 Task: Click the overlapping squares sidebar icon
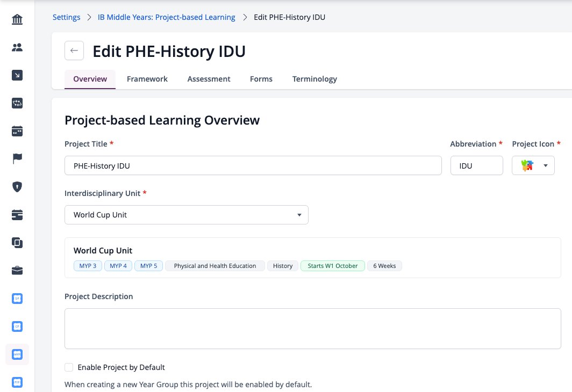17,243
